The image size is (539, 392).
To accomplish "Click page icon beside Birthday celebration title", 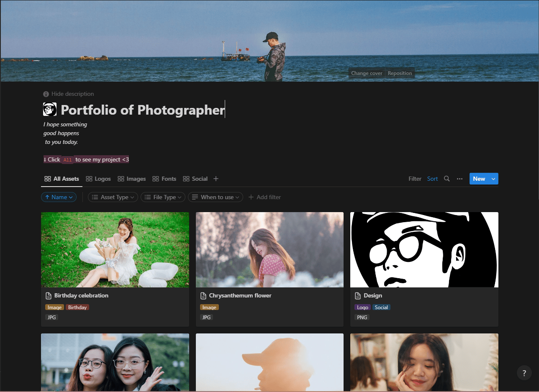I will (49, 296).
